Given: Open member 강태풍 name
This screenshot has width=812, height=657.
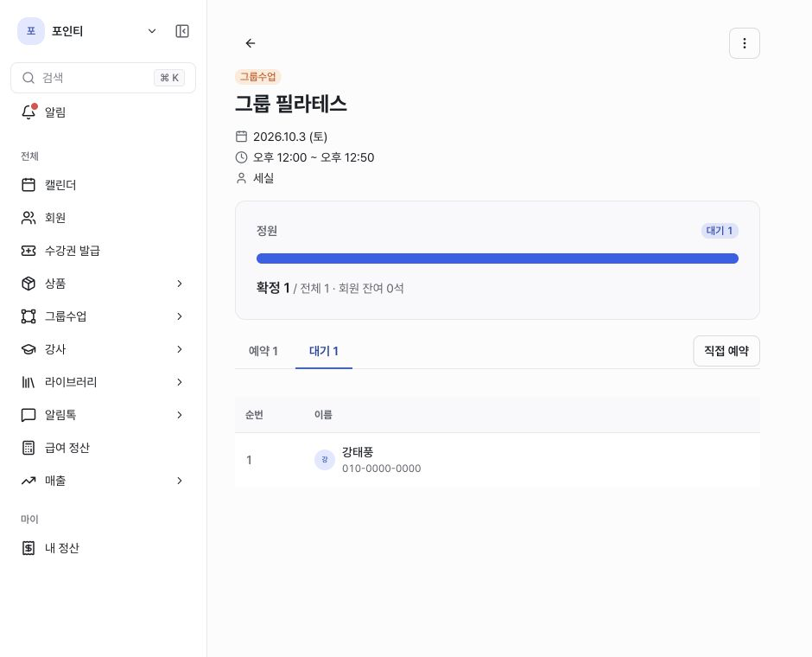Looking at the screenshot, I should [x=358, y=452].
